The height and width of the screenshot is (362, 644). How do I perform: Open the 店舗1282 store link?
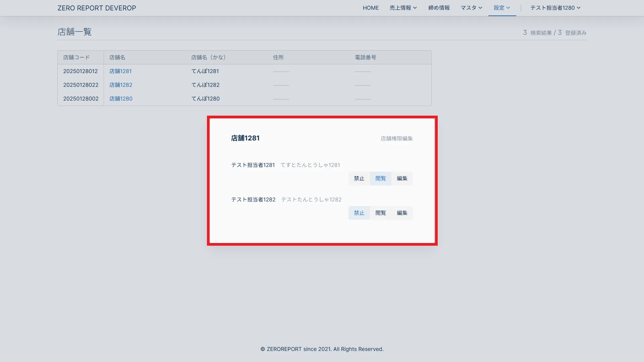(x=121, y=85)
